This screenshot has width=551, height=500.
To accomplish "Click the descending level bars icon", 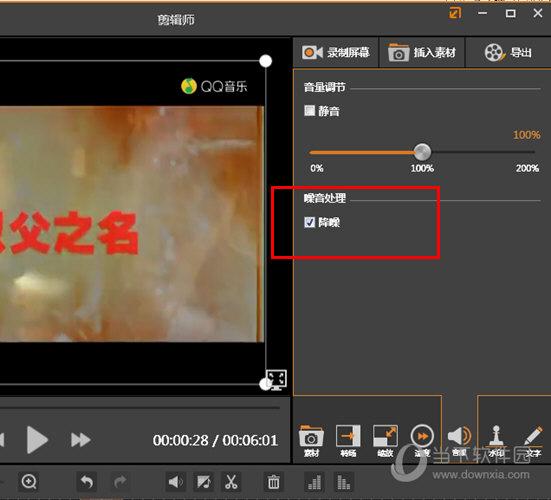I will [x=344, y=482].
